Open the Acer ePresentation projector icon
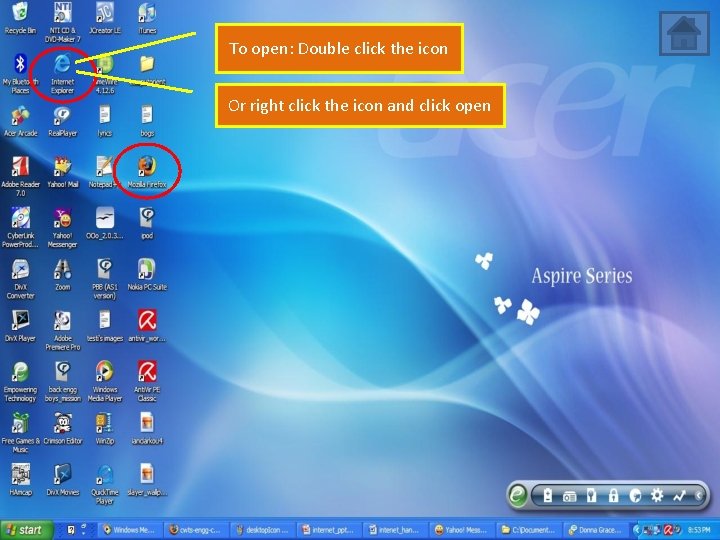720x540 pixels. click(x=569, y=496)
